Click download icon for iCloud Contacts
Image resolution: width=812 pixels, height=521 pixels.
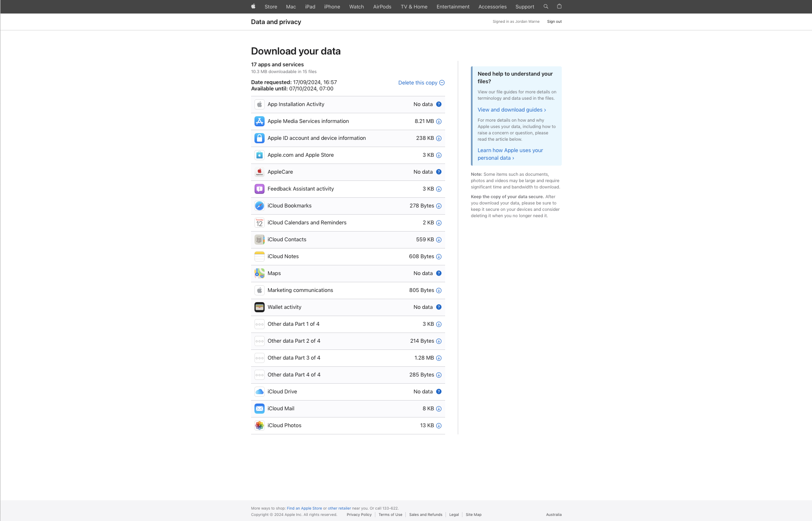pos(439,240)
